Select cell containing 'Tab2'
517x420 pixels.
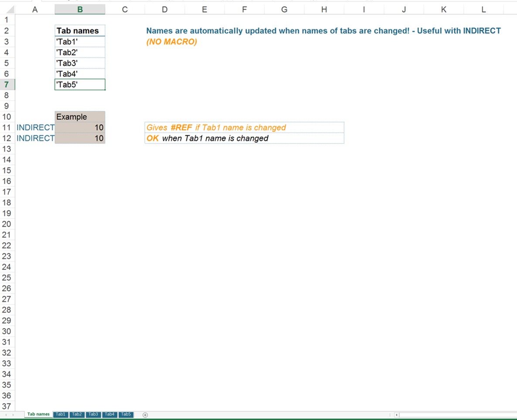(x=80, y=52)
